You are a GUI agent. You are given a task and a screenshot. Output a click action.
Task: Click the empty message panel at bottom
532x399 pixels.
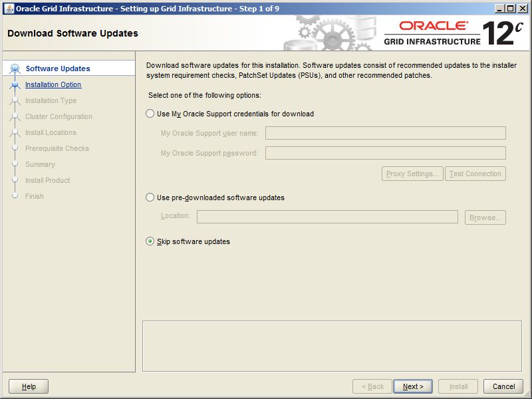(x=332, y=346)
